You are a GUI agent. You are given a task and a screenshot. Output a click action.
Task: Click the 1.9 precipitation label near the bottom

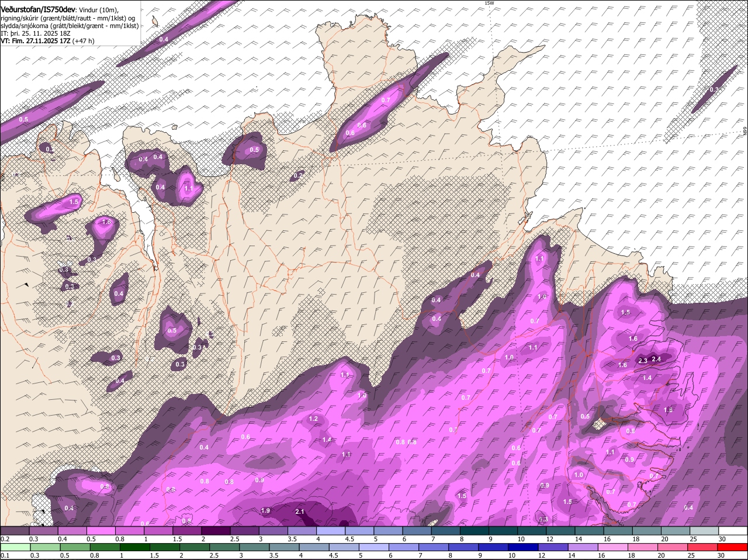tap(265, 510)
